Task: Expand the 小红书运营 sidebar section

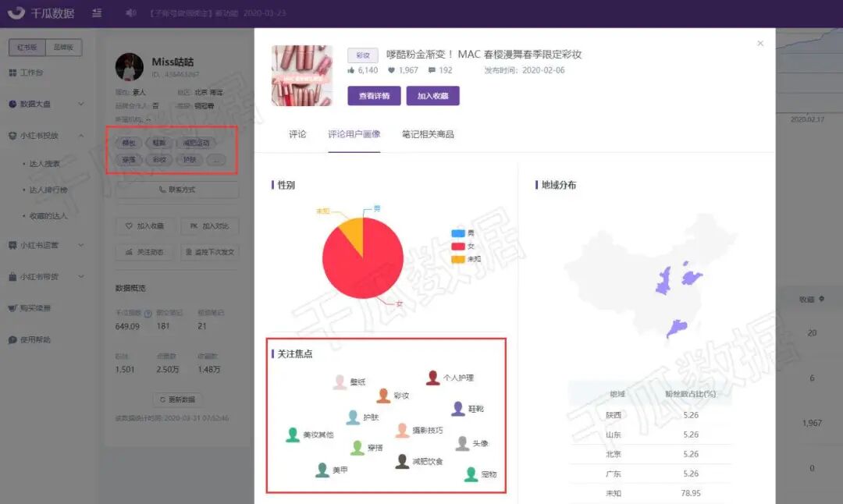Action: [81, 245]
